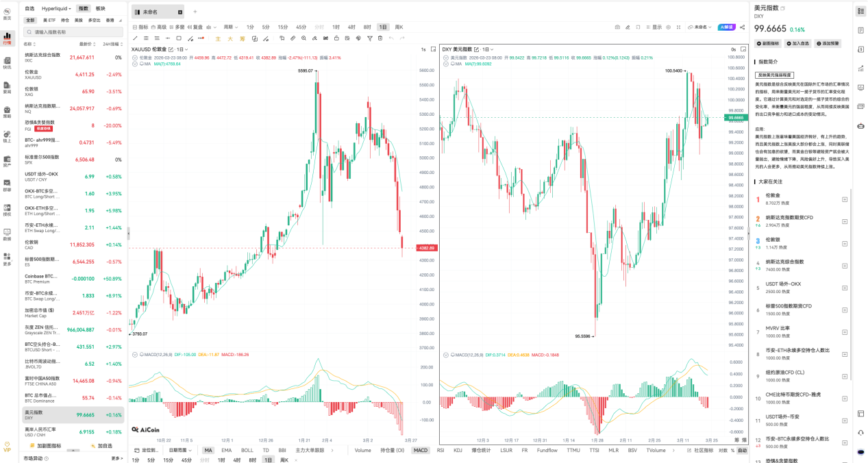
Task: Open the 日期范围 date range dropdown
Action: (x=181, y=450)
